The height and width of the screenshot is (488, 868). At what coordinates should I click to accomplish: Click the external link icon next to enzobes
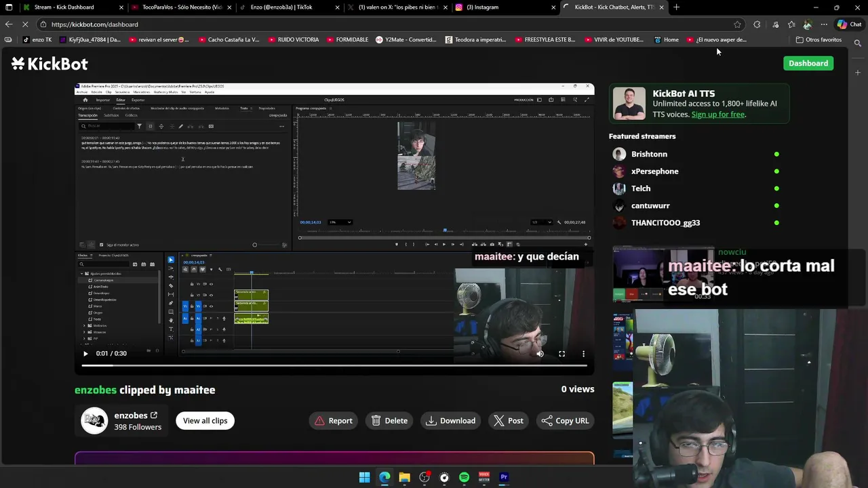tap(154, 415)
